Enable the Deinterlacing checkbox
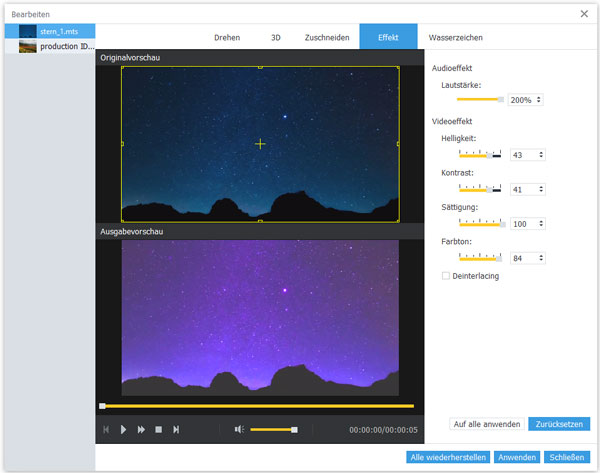This screenshot has height=473, width=600. click(446, 276)
